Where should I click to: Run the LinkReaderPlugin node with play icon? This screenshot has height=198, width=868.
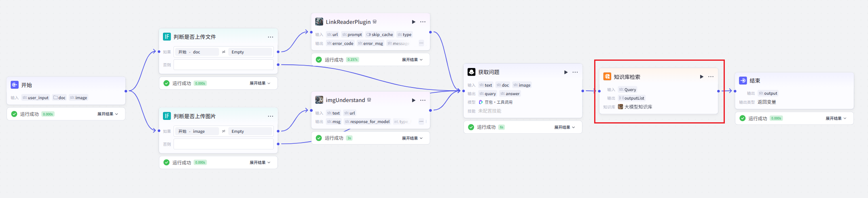click(x=413, y=22)
